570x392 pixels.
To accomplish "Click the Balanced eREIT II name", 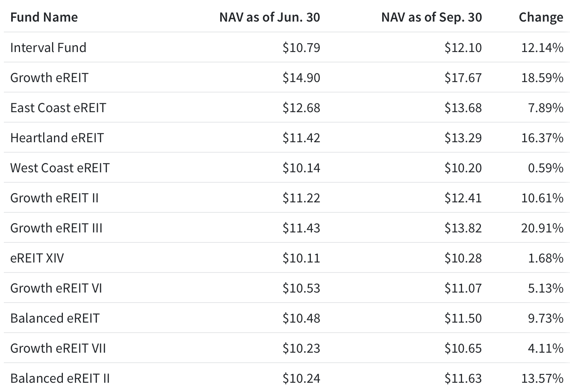I will click(x=60, y=378).
